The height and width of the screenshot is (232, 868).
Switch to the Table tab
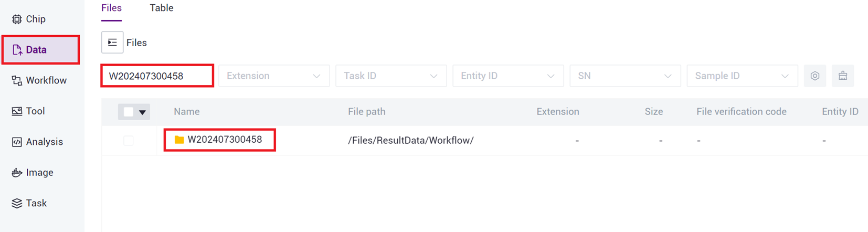click(162, 8)
